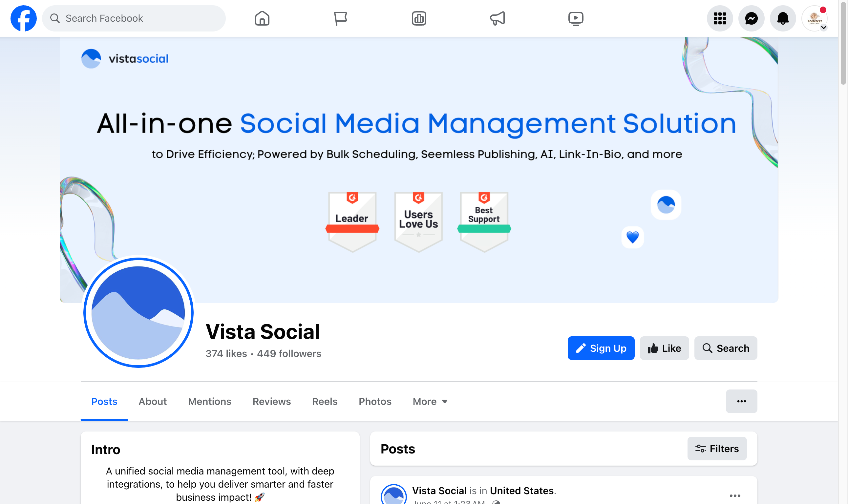Open the Video watch icon in top bar
848x504 pixels.
click(576, 18)
